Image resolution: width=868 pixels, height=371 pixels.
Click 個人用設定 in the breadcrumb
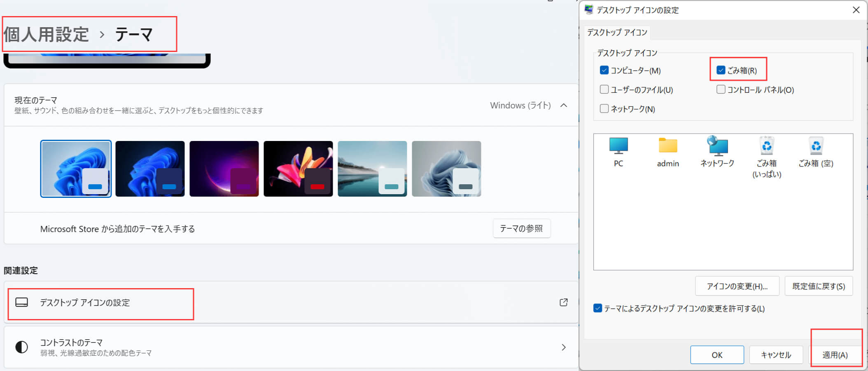(46, 35)
